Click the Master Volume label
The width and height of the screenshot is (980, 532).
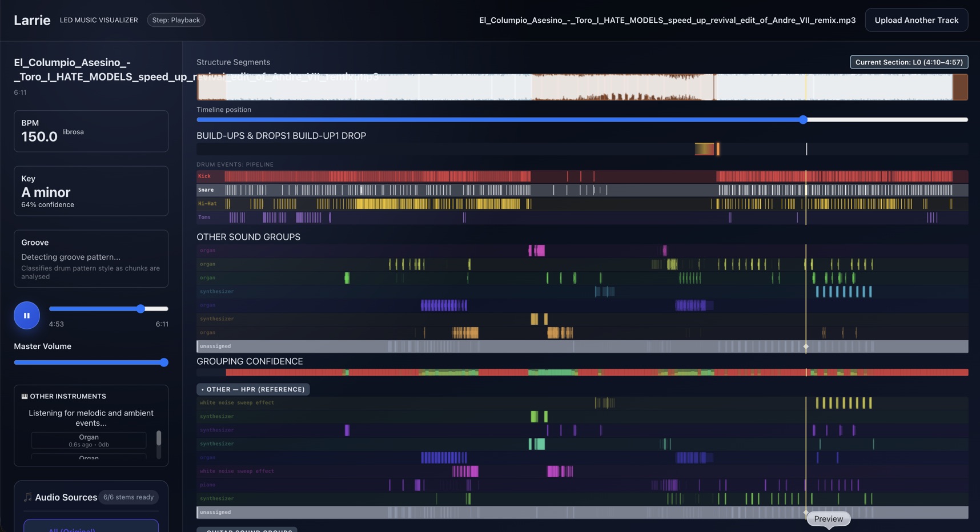pos(42,346)
